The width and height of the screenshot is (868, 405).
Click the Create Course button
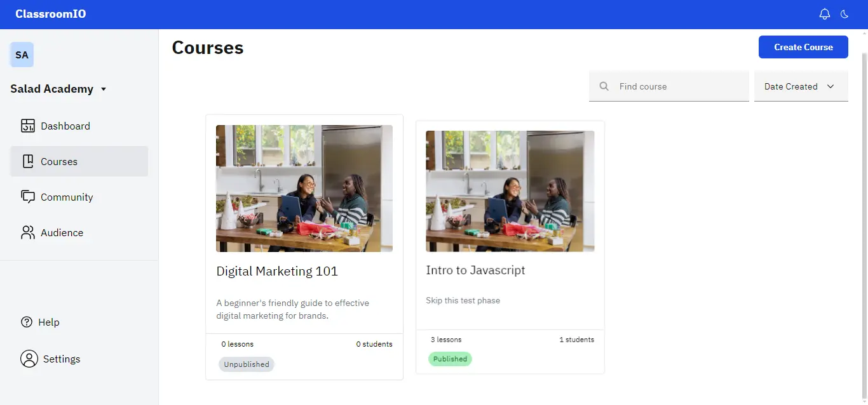[x=803, y=47]
